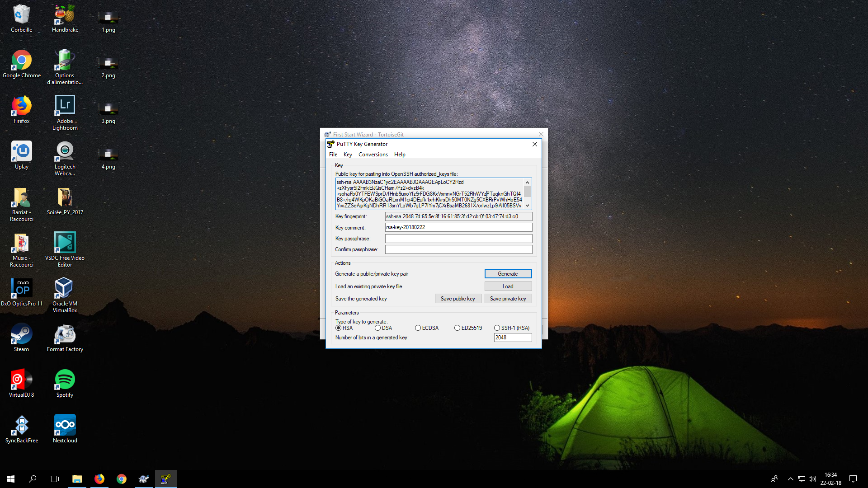Screen dimensions: 868x488
Task: Show hidden system tray icons chevron
Action: point(790,479)
